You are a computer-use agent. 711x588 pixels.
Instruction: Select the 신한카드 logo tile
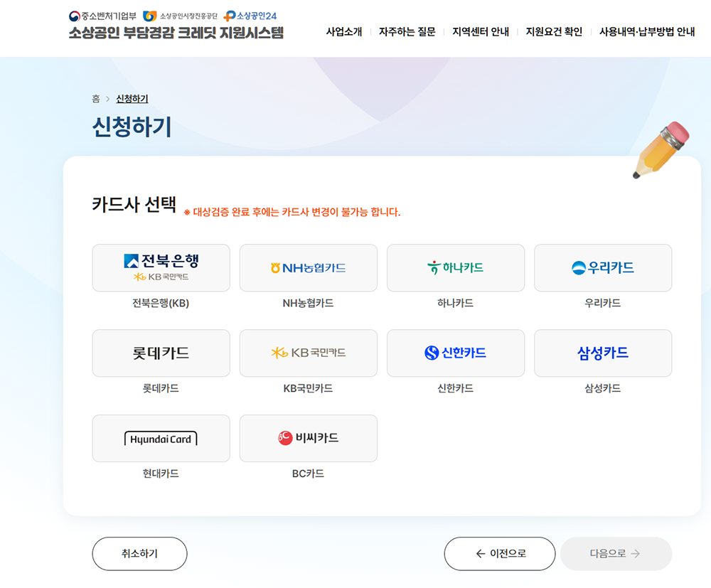click(x=455, y=353)
